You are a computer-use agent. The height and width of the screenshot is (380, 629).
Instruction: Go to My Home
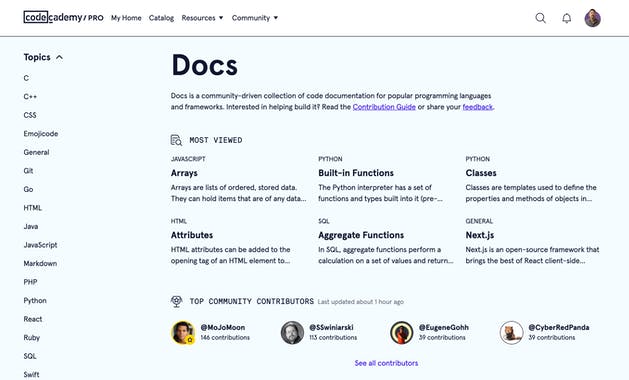point(126,18)
